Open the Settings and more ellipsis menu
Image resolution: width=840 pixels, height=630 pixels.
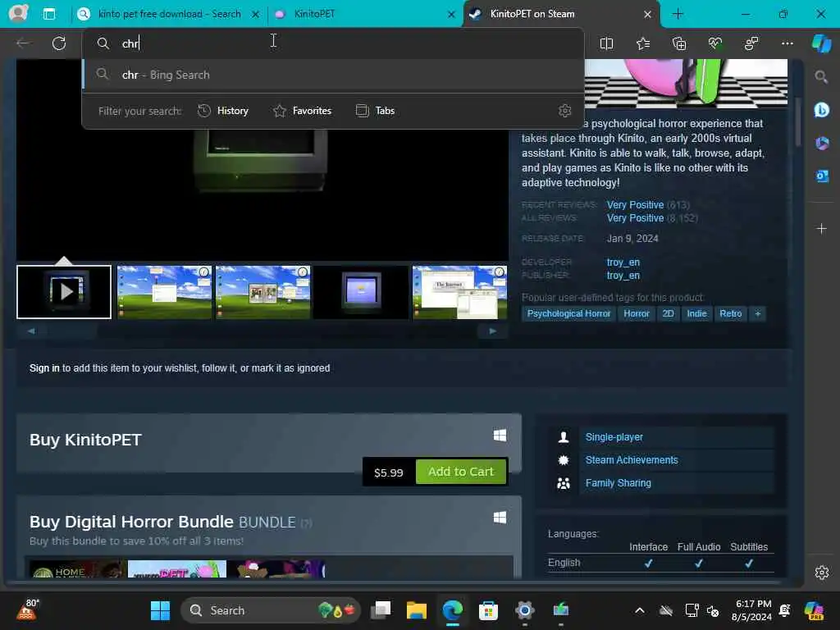[787, 43]
